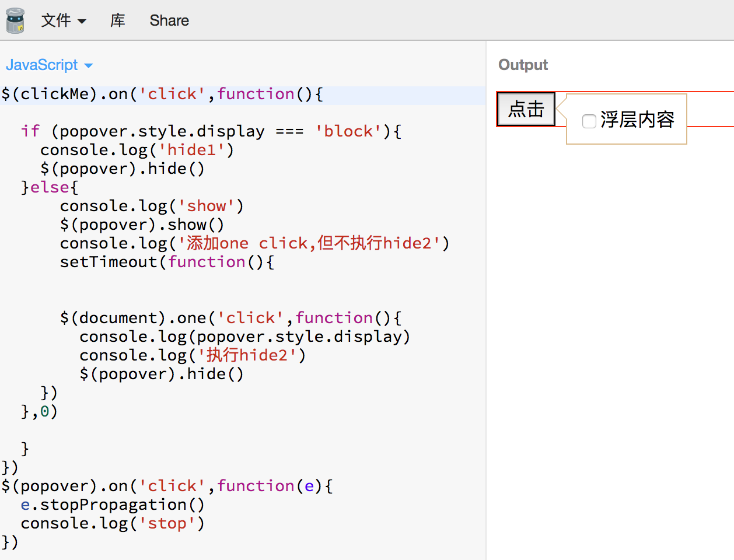The height and width of the screenshot is (560, 734).
Task: Click the $(document).one code line
Action: (230, 318)
